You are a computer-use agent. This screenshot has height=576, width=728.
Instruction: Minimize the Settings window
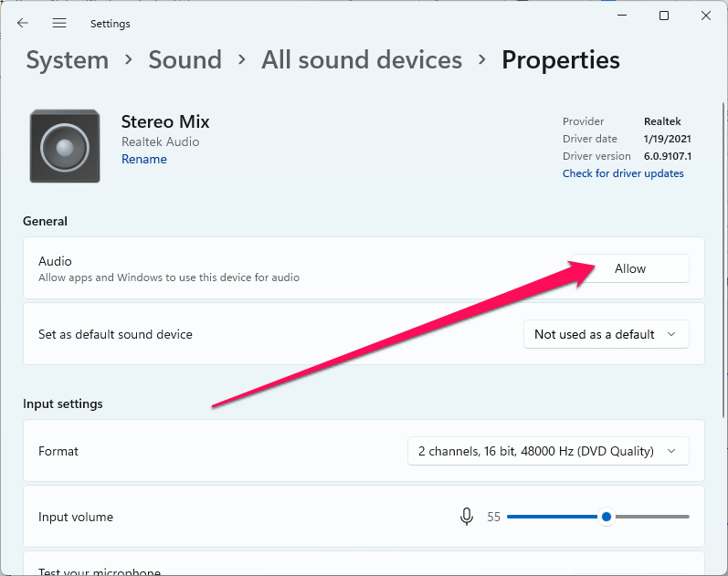(622, 16)
